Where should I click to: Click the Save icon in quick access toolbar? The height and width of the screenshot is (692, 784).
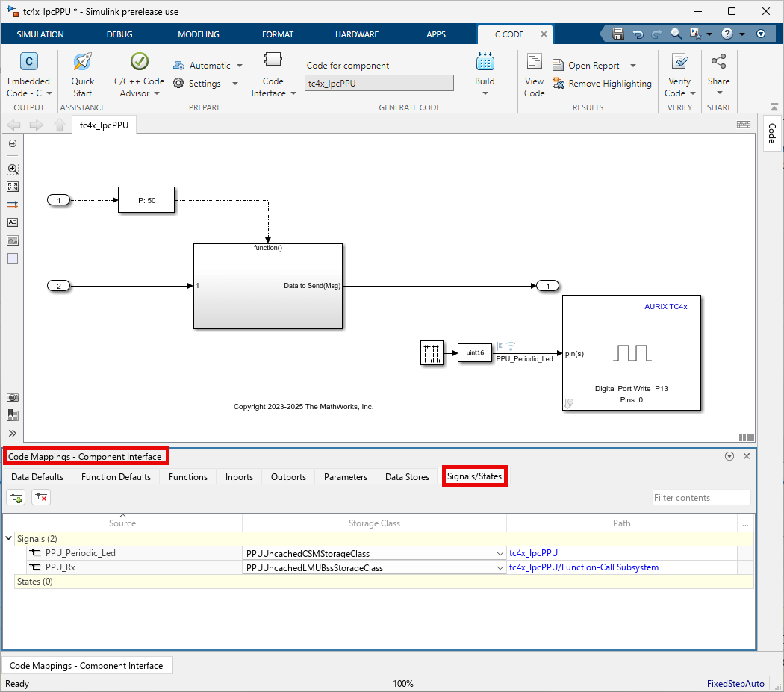(617, 34)
